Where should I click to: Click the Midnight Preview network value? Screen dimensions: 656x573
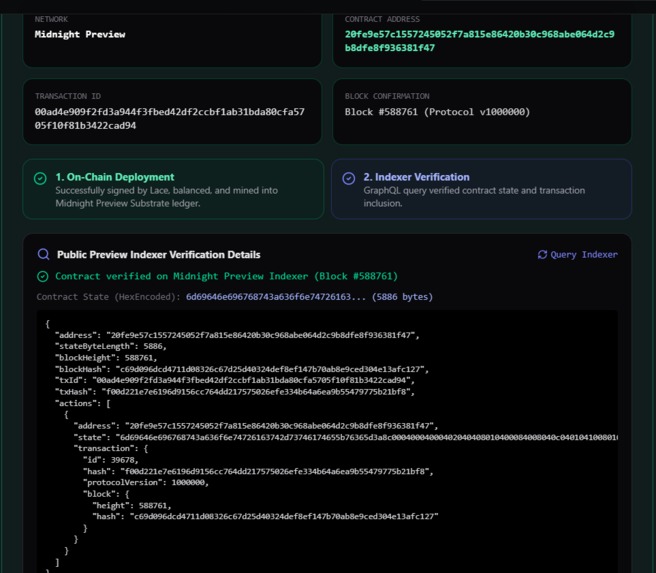click(80, 34)
